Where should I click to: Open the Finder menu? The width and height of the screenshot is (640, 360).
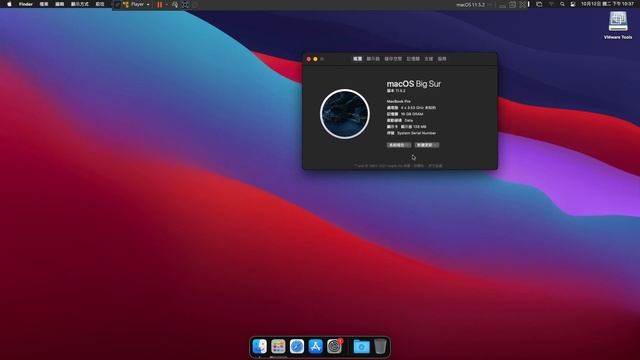(x=26, y=4)
